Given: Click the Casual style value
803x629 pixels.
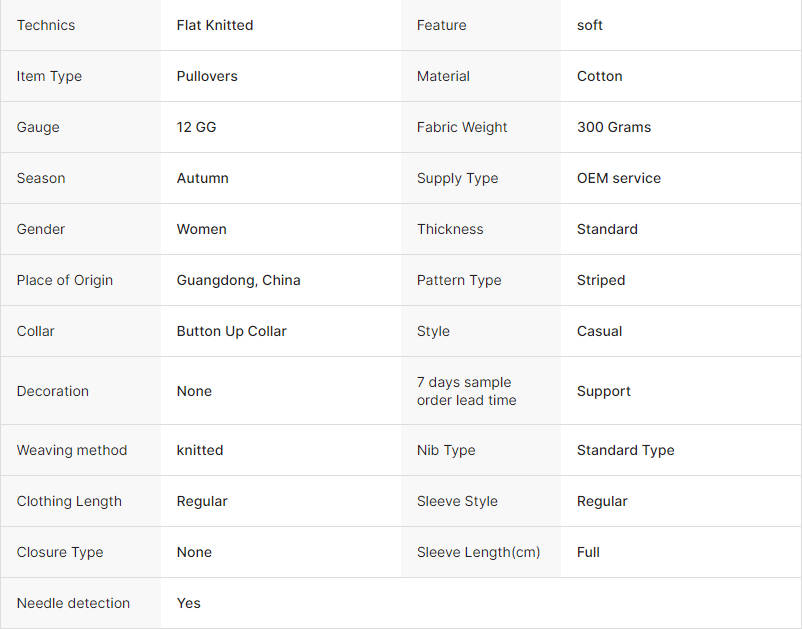Looking at the screenshot, I should click(599, 331).
